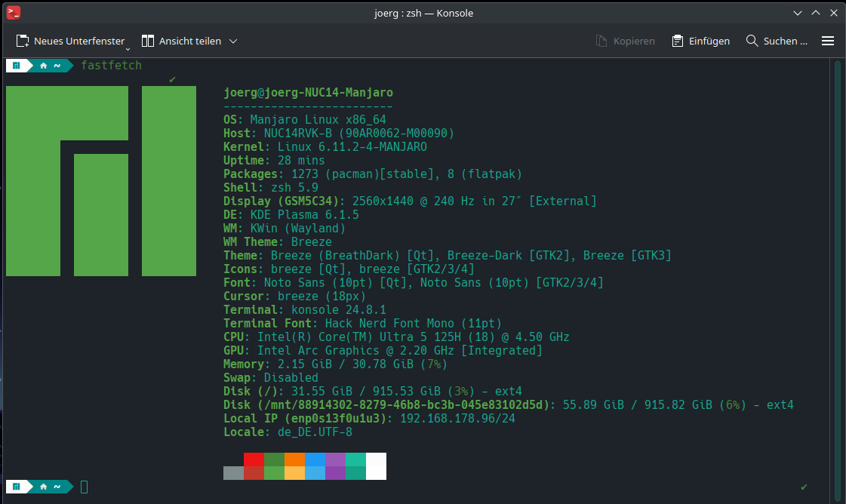
Task: Click the 'Memory: 2.15 GiB / 30.78 GiB' line
Action: tap(336, 364)
